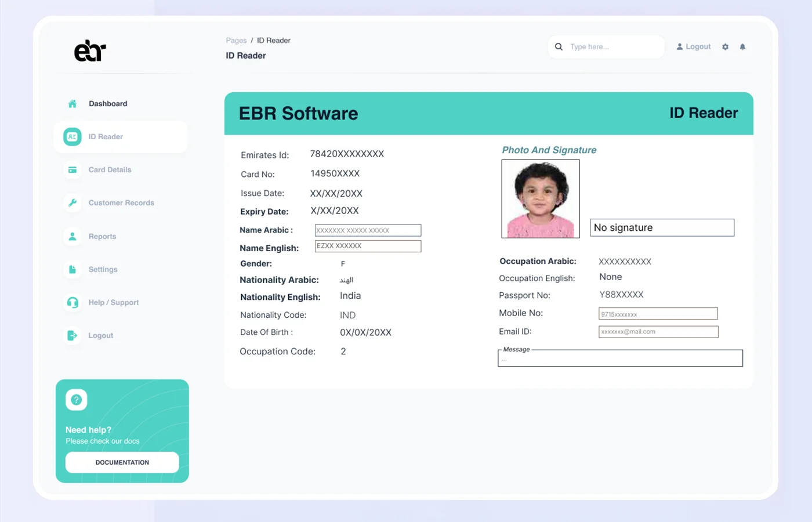
Task: Select the ID Reader sidebar icon
Action: click(71, 137)
